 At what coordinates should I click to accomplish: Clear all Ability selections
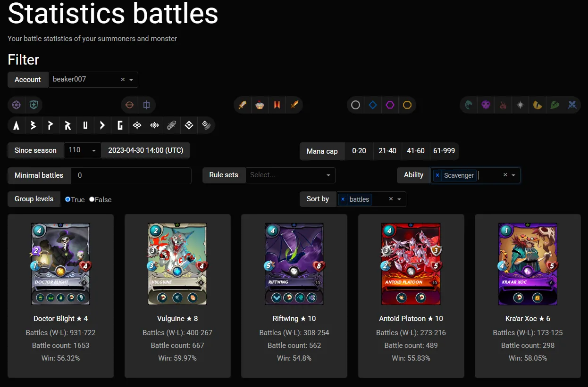coord(505,175)
